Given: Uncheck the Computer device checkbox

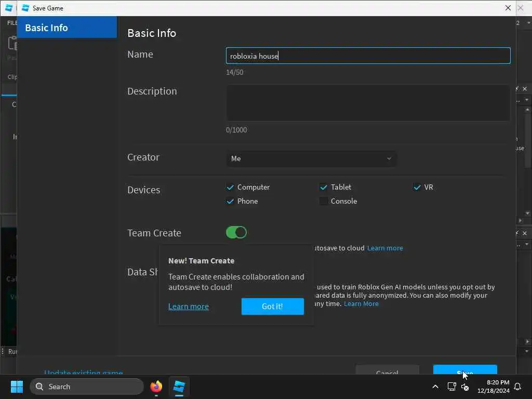Looking at the screenshot, I should tap(230, 187).
